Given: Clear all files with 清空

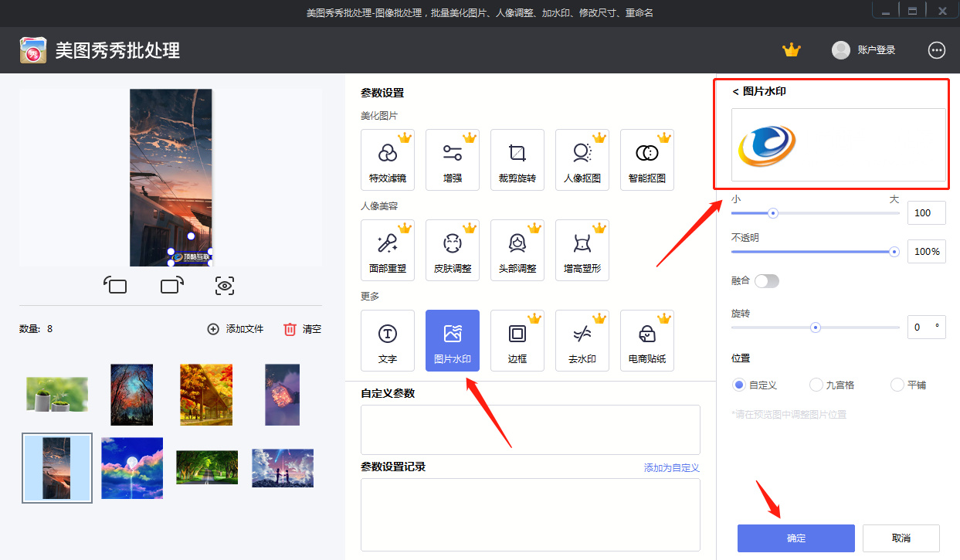Looking at the screenshot, I should click(x=303, y=329).
